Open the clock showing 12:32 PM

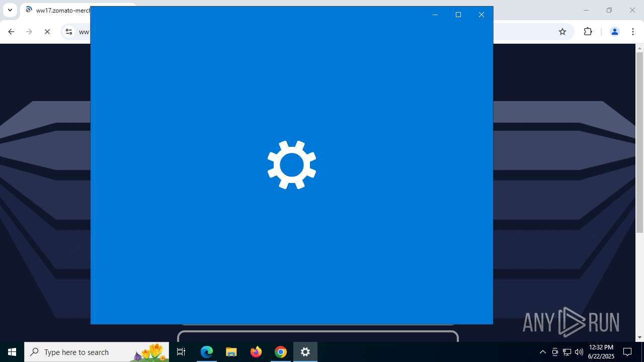(x=601, y=352)
